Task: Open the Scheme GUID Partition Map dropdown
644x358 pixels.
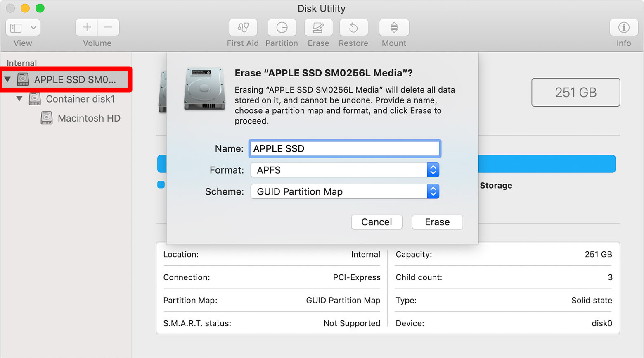Action: [x=345, y=191]
